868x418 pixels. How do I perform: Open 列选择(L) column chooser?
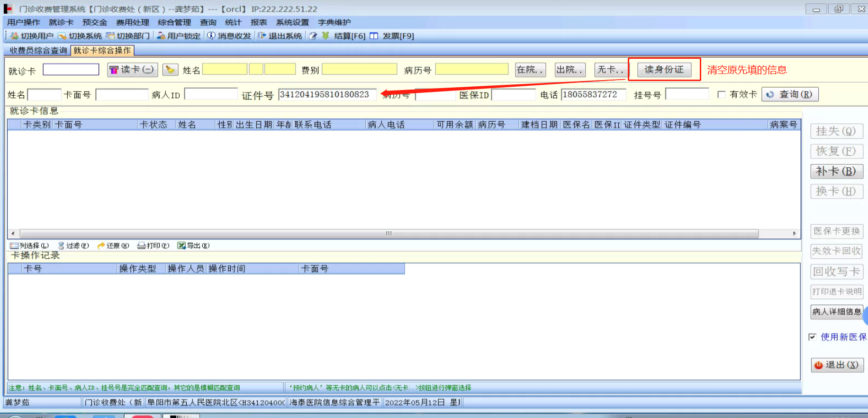point(29,245)
